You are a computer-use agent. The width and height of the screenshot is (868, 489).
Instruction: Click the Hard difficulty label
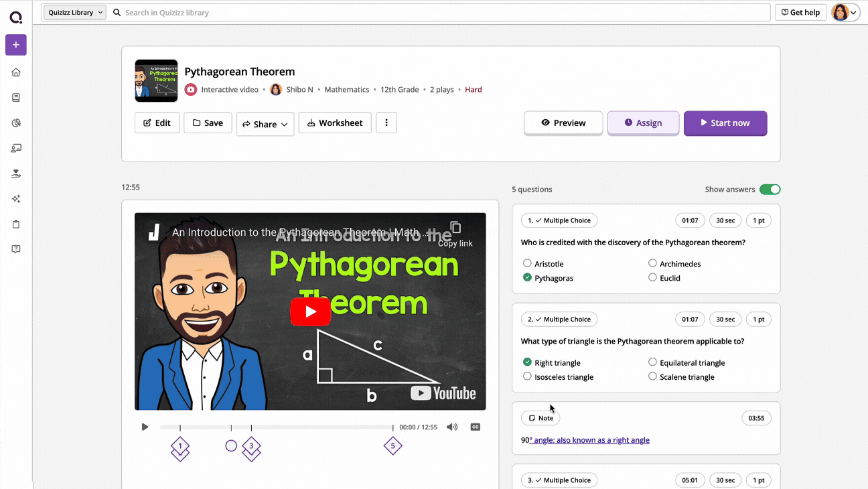pyautogui.click(x=474, y=90)
